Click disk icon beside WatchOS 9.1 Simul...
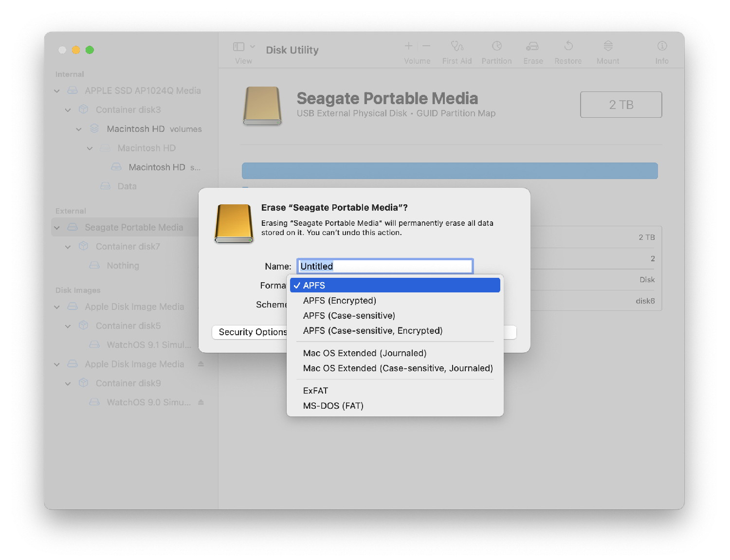This screenshot has height=560, width=730. 94,344
